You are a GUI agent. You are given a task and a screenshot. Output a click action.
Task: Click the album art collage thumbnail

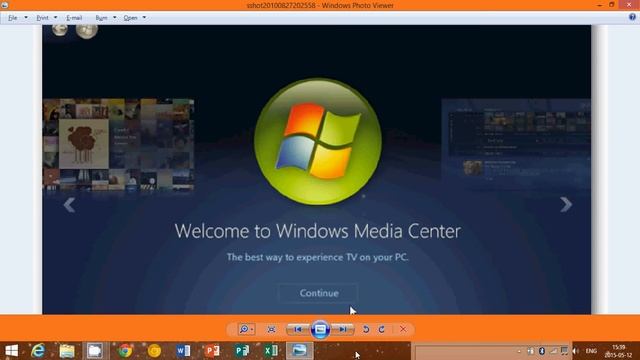pyautogui.click(x=118, y=145)
